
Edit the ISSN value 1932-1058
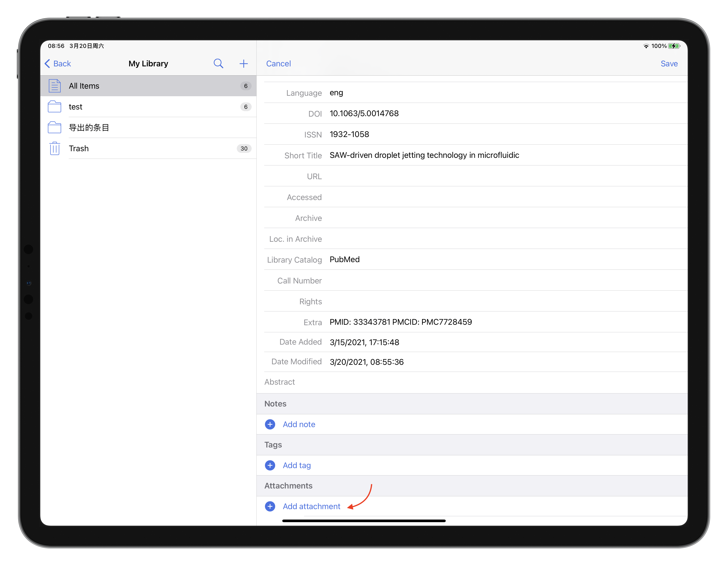click(x=349, y=134)
